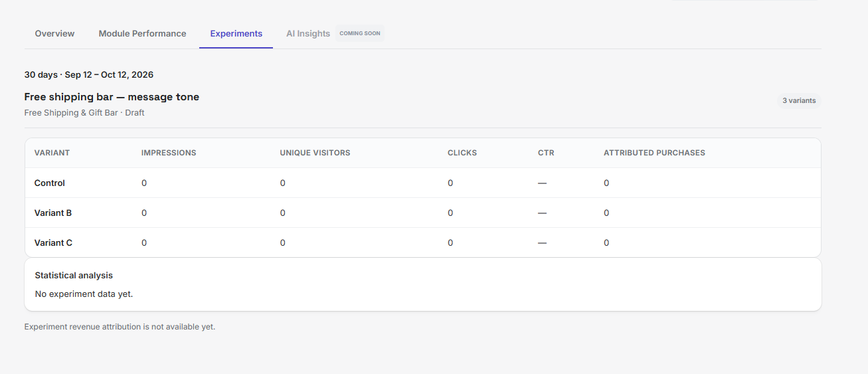Click the ATTRIBUTED PURCHASES column header

[x=654, y=153]
